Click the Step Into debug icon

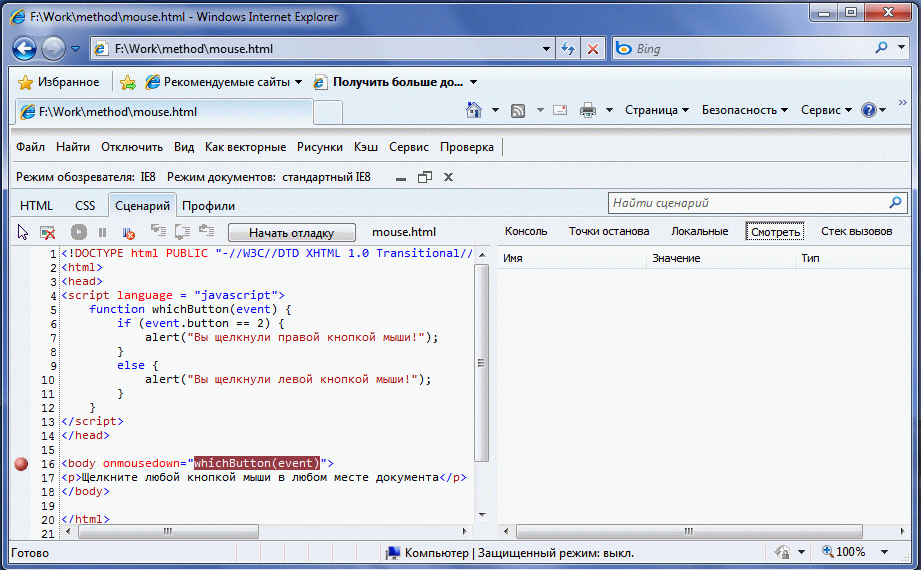pos(158,232)
